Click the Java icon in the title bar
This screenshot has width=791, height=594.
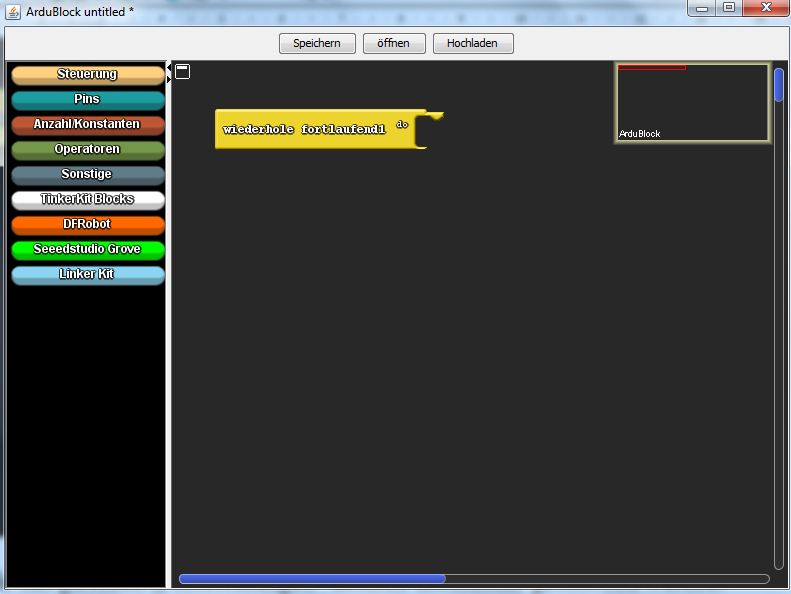[13, 11]
